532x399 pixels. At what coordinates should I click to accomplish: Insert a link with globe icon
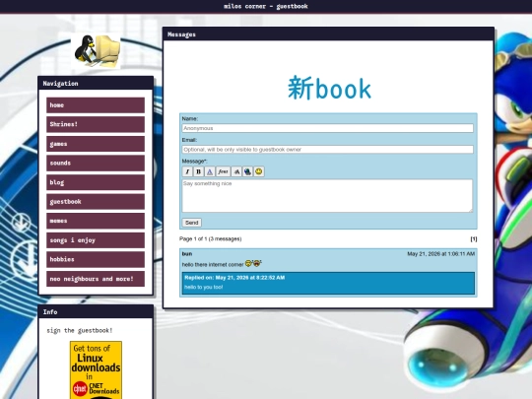(x=247, y=171)
